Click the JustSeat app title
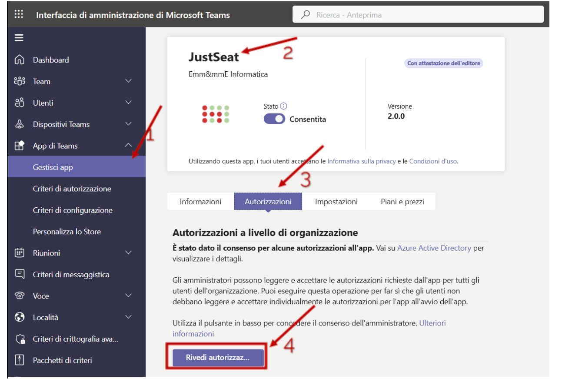 [x=214, y=56]
